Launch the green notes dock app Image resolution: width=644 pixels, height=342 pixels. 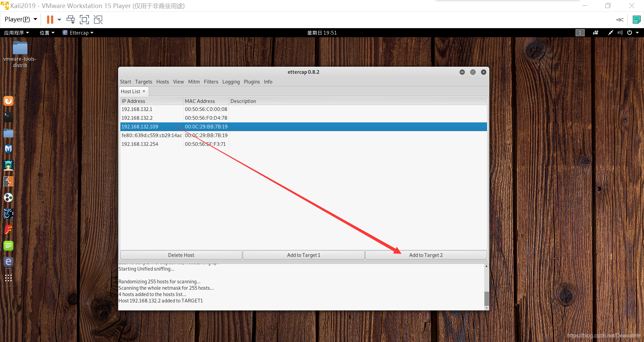coord(8,246)
